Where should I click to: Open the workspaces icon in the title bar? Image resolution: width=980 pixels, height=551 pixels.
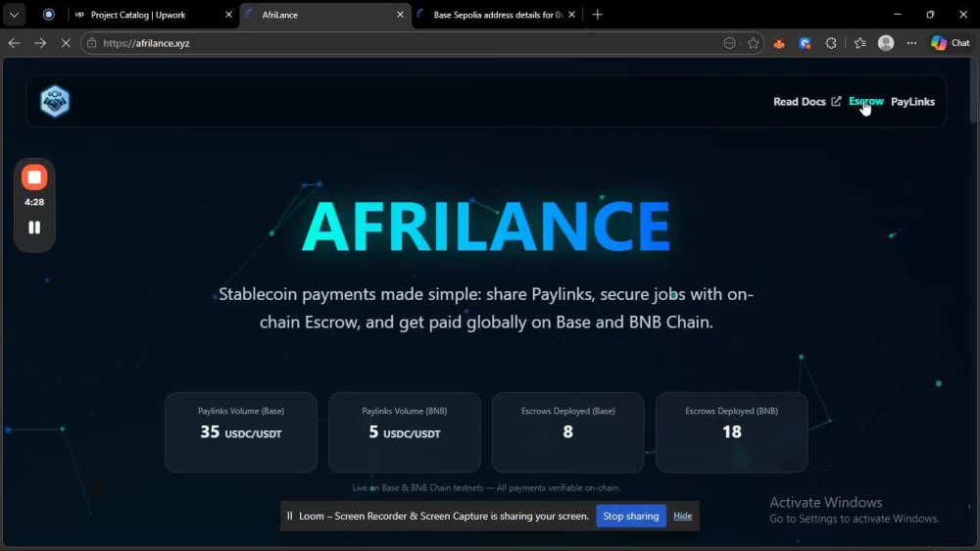48,15
